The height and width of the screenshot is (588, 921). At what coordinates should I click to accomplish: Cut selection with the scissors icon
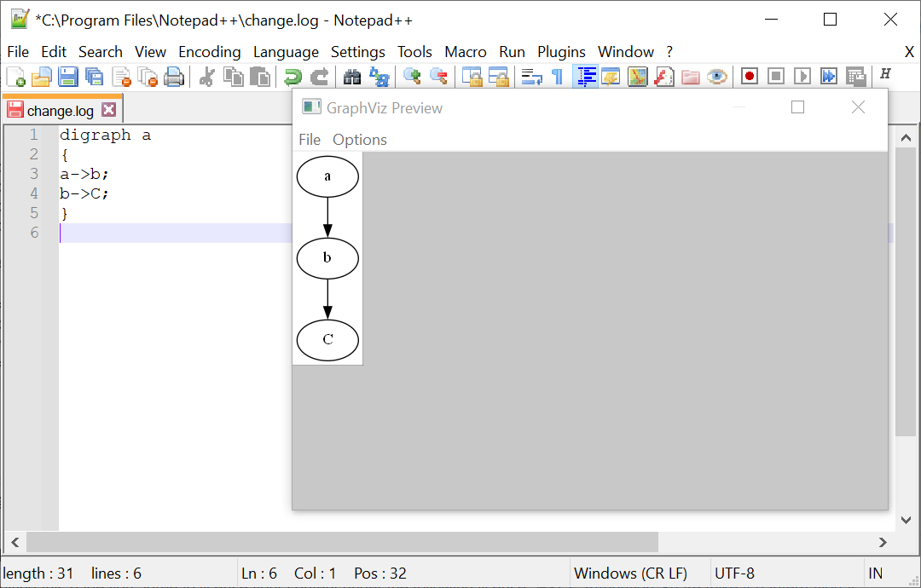(x=206, y=77)
